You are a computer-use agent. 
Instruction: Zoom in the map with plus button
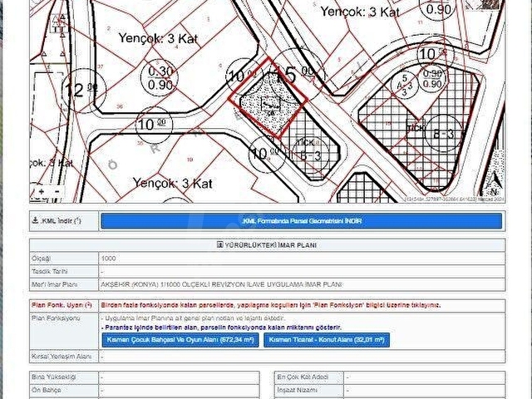[x=41, y=191]
